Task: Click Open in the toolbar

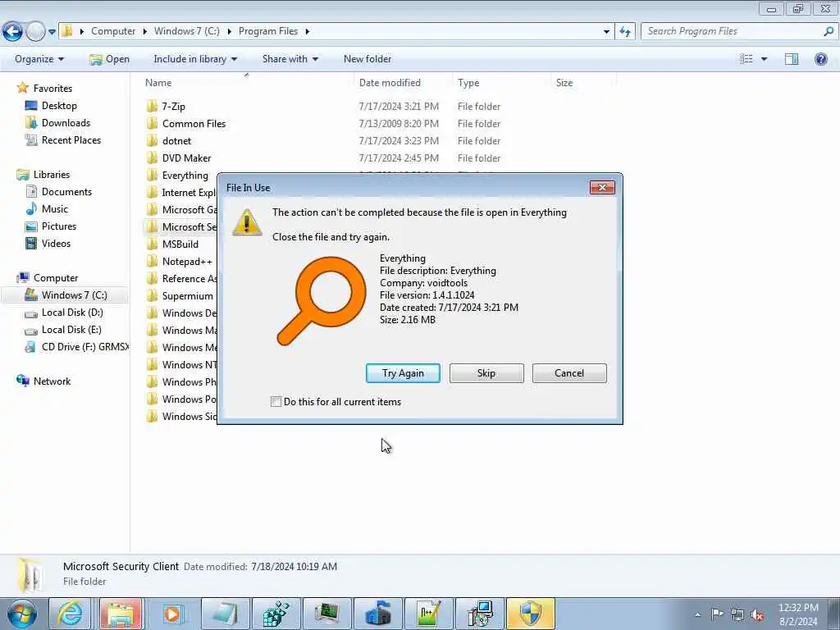Action: click(109, 59)
